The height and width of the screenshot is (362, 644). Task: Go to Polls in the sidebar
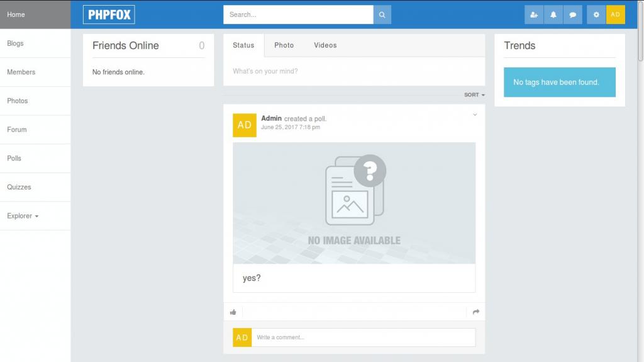tap(14, 159)
